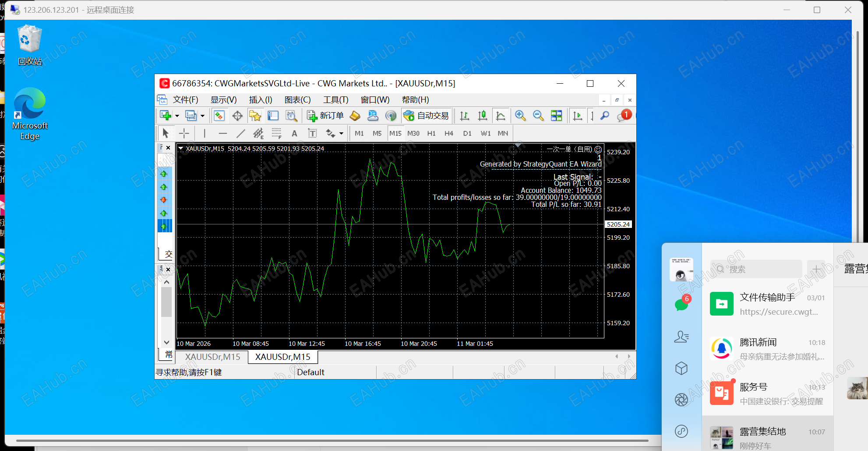
Task: Open the Strategy Tester magnifier icon
Action: click(x=291, y=116)
